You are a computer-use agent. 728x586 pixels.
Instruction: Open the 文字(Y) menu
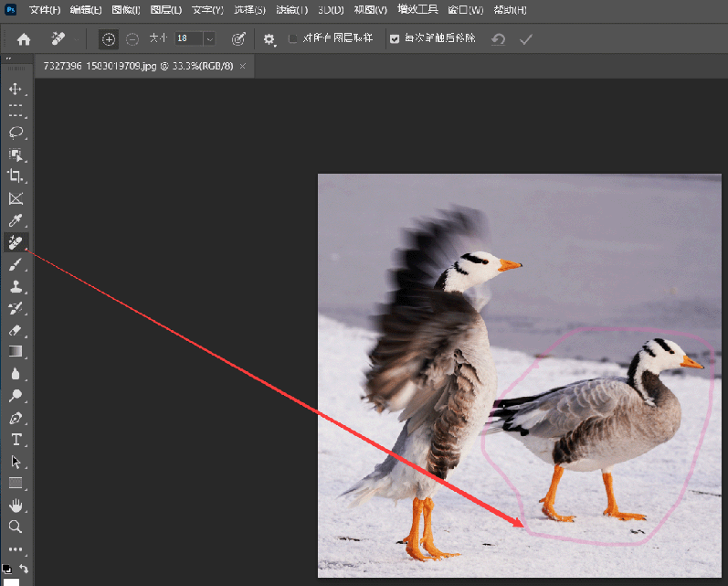pos(207,10)
